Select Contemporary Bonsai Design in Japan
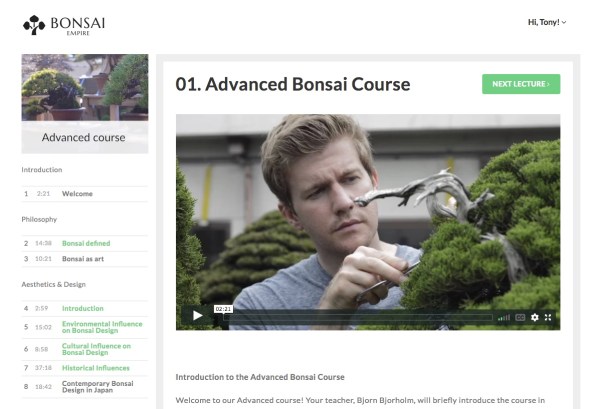The width and height of the screenshot is (593, 409). [85, 387]
